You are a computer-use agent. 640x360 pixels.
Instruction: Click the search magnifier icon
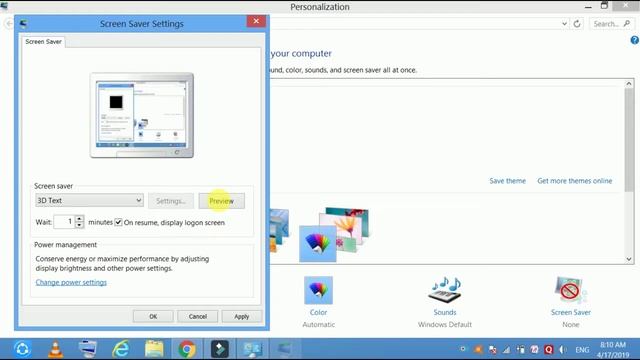pyautogui.click(x=627, y=24)
